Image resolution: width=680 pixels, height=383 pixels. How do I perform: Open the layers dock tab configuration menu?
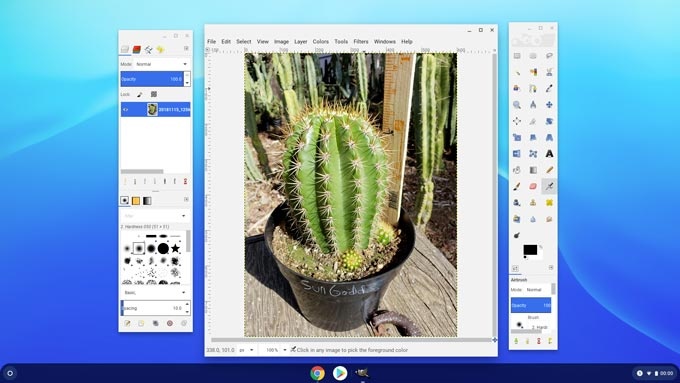click(186, 48)
